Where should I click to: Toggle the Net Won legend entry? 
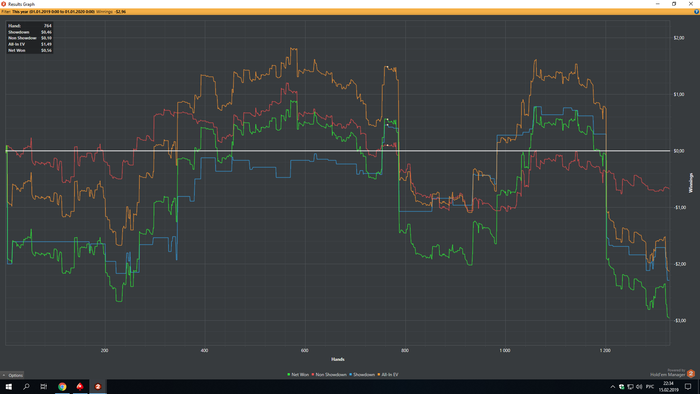pos(298,375)
